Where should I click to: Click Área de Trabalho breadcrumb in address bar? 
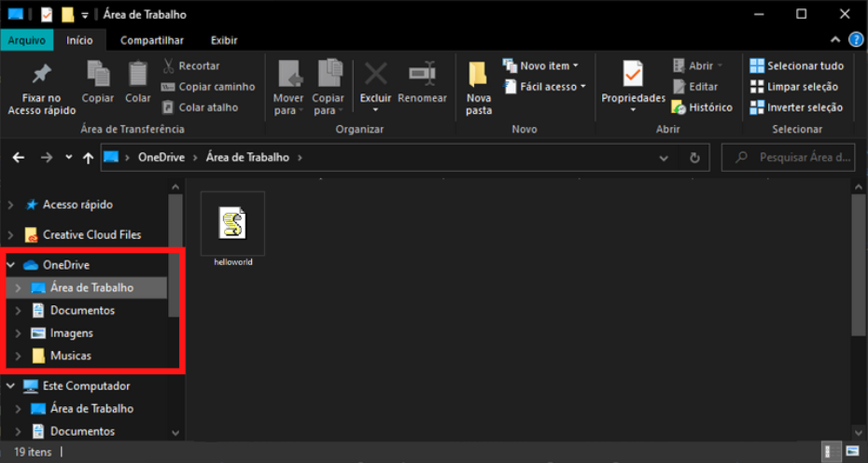[247, 157]
